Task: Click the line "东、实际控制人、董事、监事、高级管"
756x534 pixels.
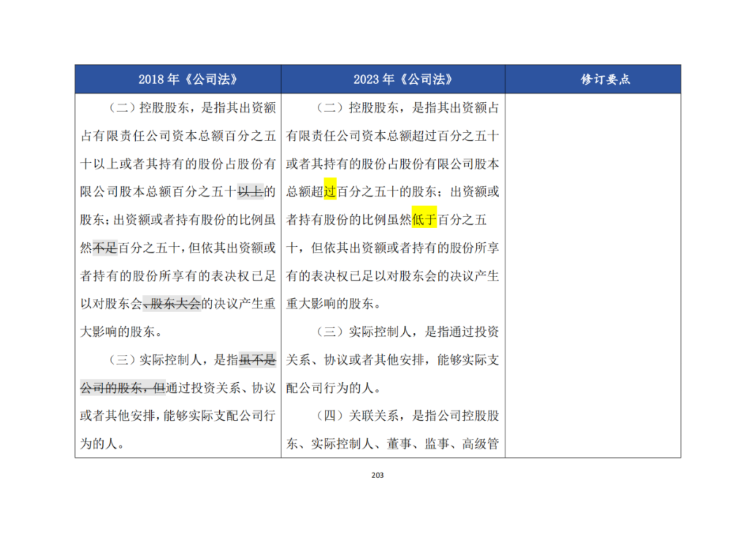Action: click(x=393, y=444)
